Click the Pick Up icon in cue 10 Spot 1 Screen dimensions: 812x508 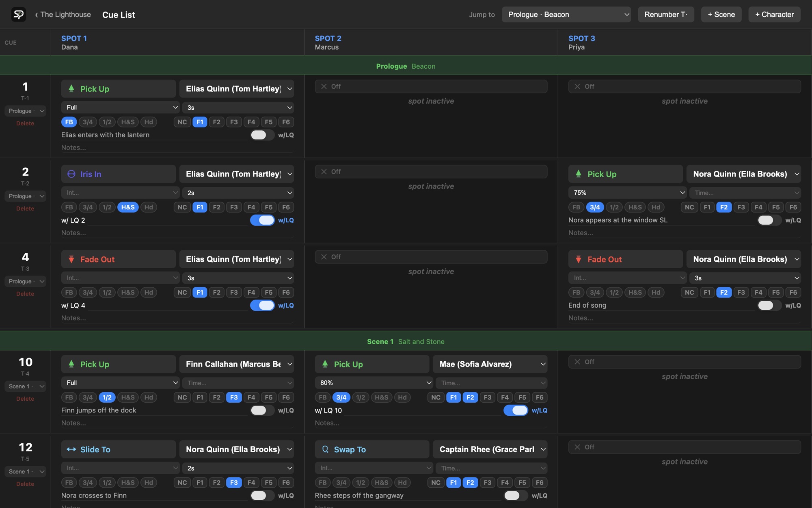71,364
